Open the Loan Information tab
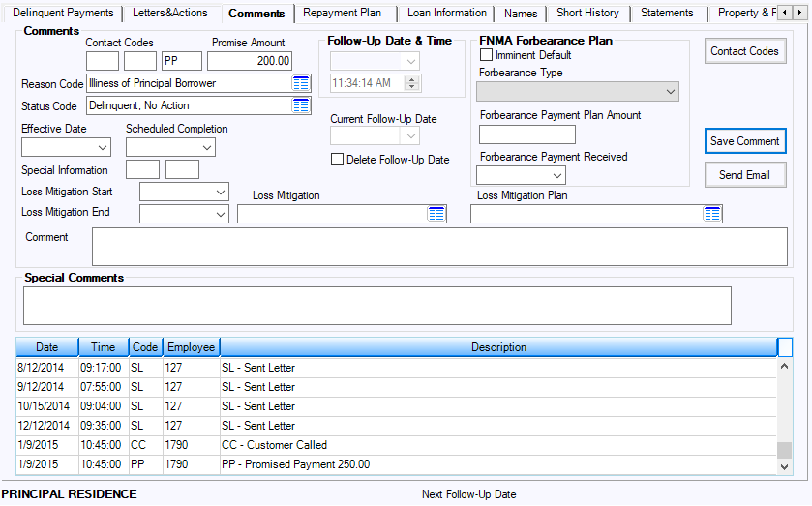 click(x=446, y=14)
